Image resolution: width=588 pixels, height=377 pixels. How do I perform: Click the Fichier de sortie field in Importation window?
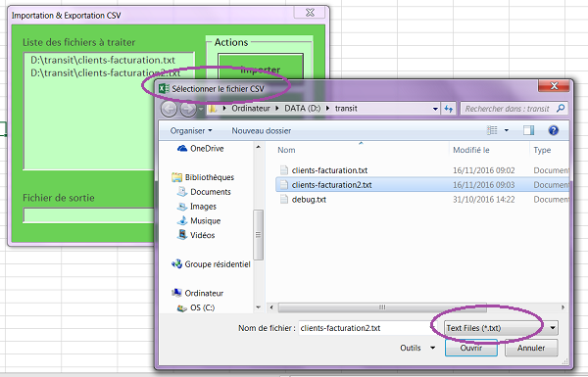(89, 215)
